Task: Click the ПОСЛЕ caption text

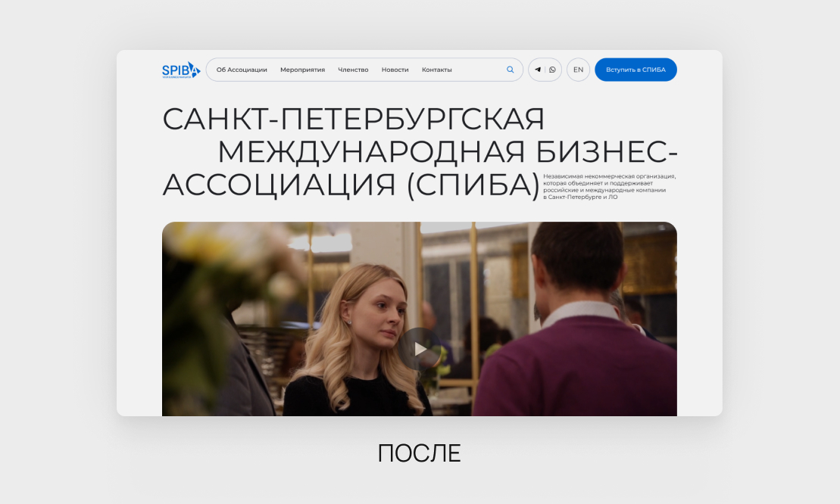Action: pos(420,453)
